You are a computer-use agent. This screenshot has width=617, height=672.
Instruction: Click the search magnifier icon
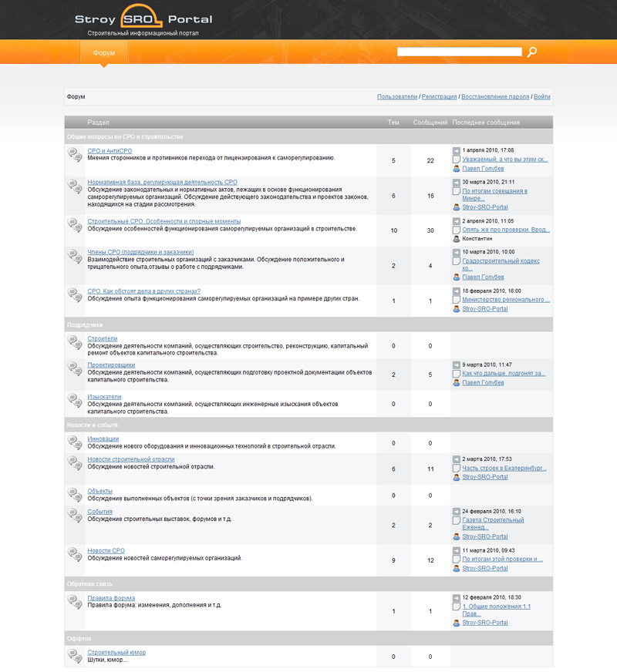531,52
